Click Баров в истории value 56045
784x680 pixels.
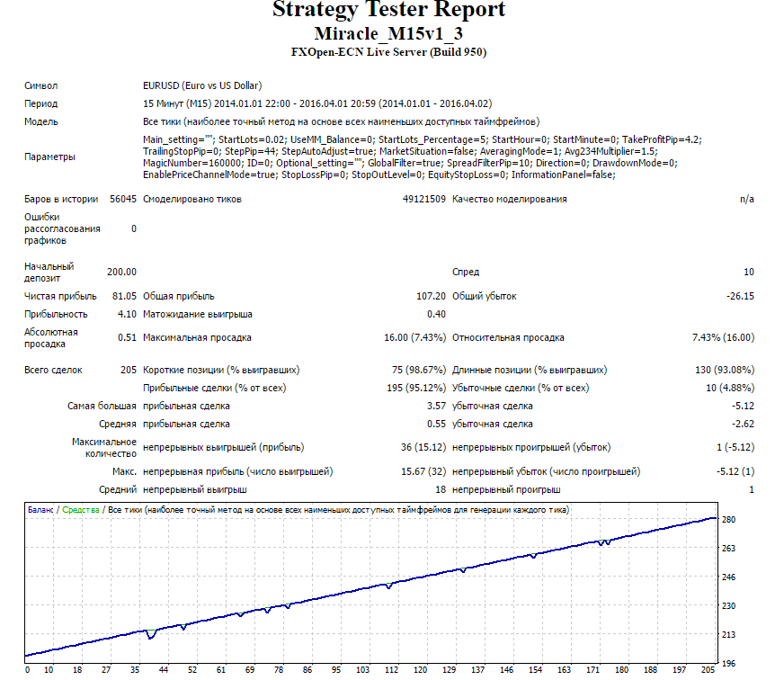123,199
